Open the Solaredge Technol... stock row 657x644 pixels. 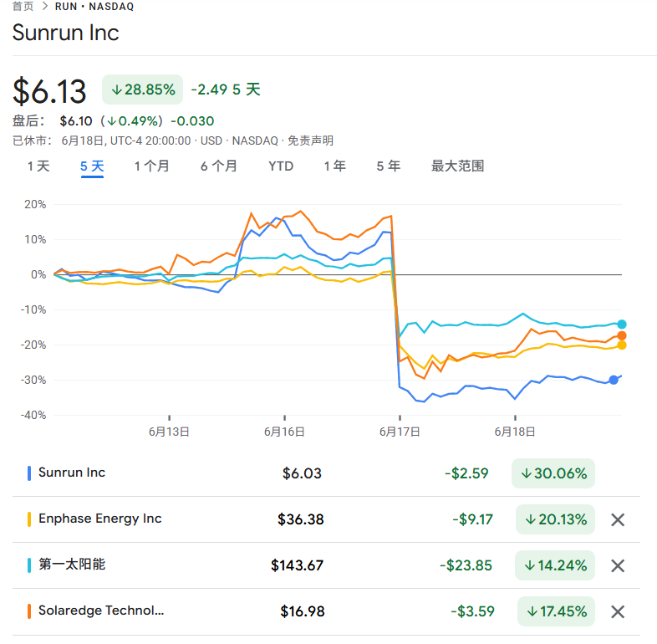tap(101, 611)
